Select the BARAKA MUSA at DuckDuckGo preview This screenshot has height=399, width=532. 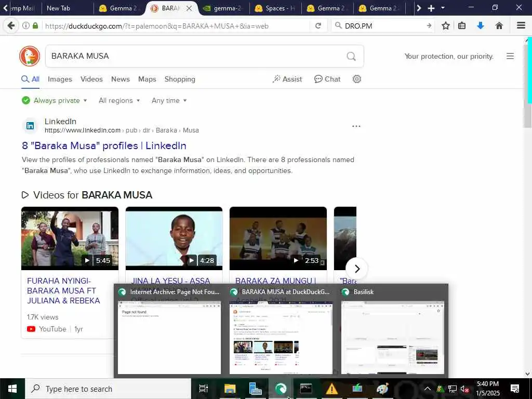click(x=281, y=330)
